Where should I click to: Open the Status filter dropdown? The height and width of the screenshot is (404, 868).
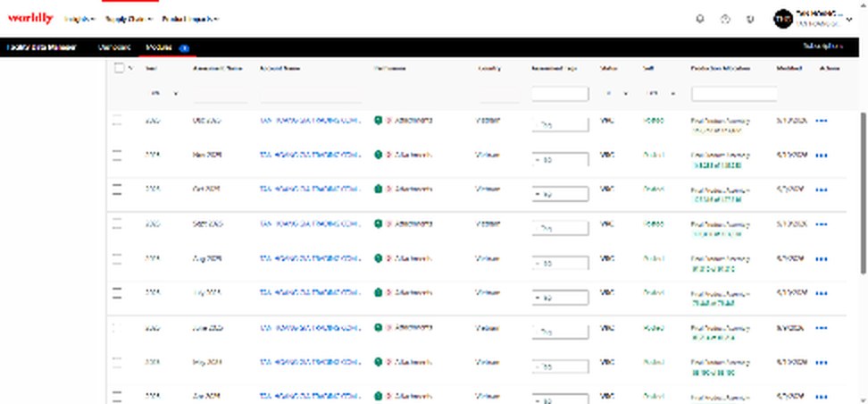[615, 94]
